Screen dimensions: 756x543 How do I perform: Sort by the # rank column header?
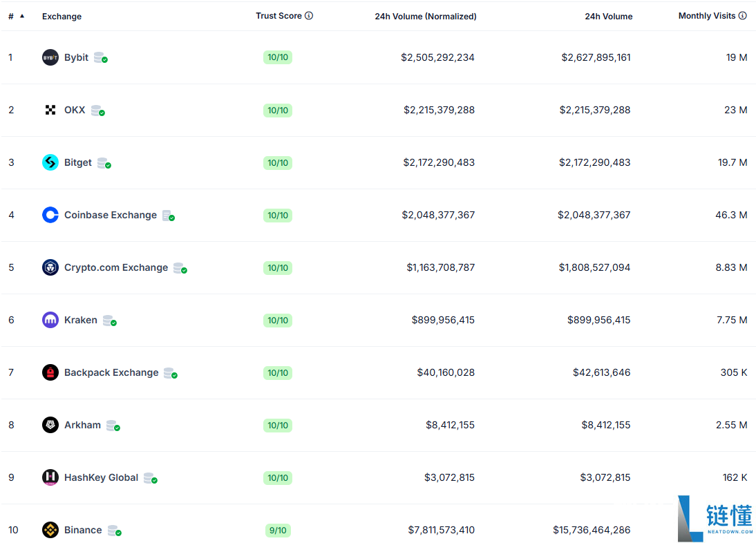pos(10,17)
